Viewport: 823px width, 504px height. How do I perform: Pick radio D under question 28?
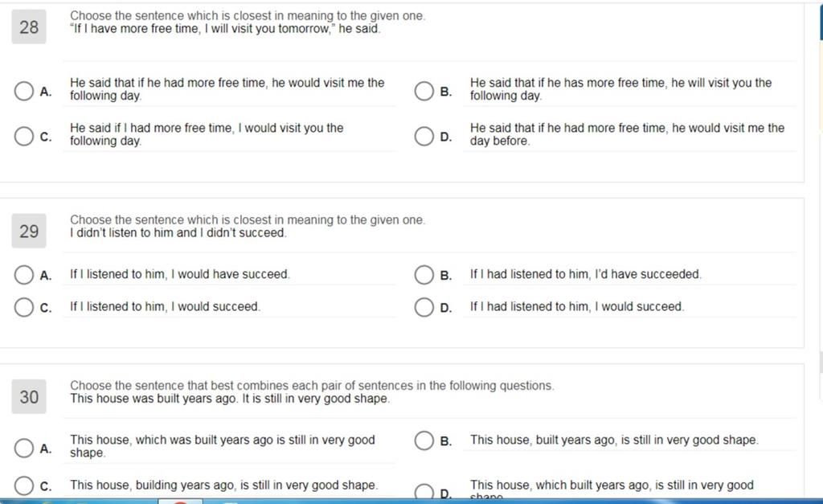coord(424,136)
